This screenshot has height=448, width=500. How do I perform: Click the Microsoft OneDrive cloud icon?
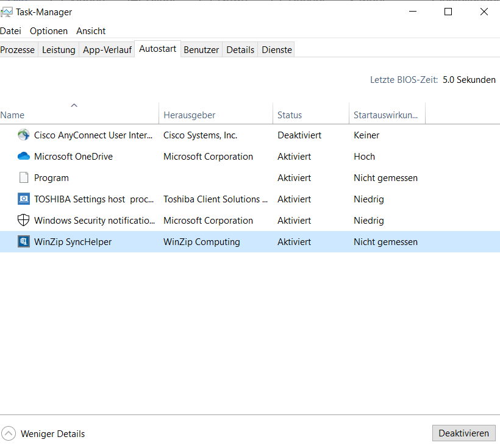24,156
